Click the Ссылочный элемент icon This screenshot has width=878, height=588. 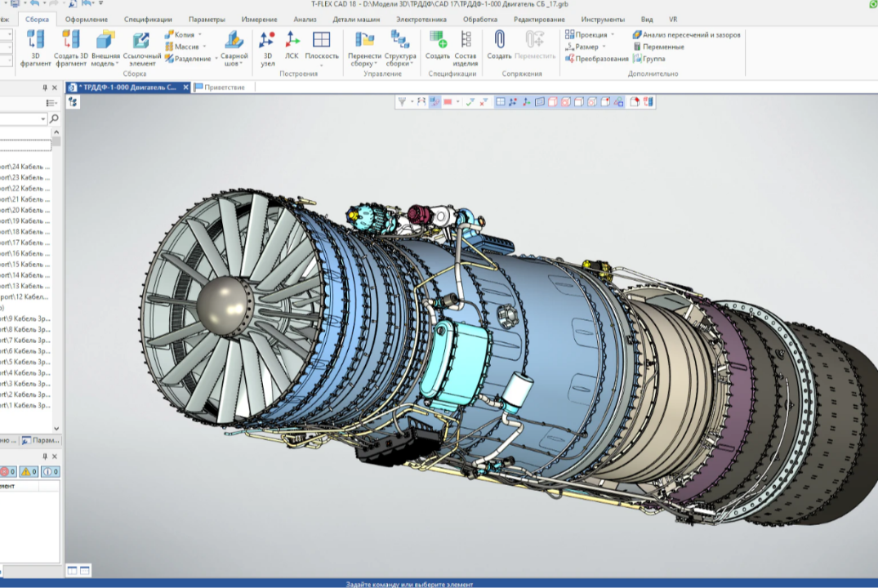pos(141,40)
